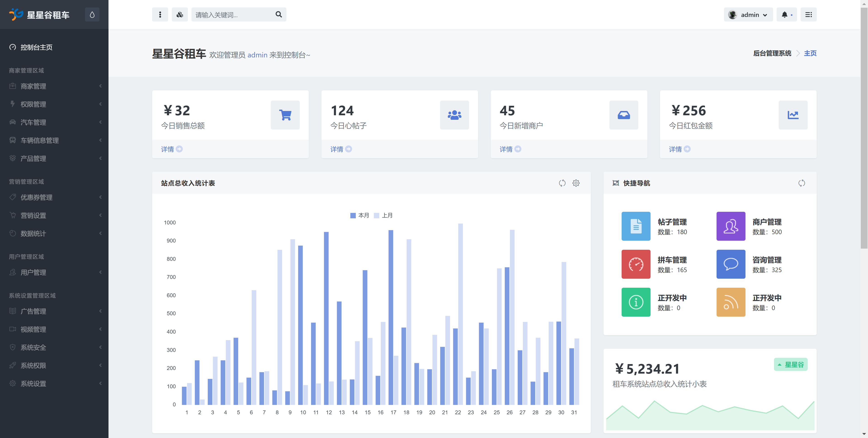Toggle the 本月 legend series
Image resolution: width=868 pixels, height=438 pixels.
[360, 215]
